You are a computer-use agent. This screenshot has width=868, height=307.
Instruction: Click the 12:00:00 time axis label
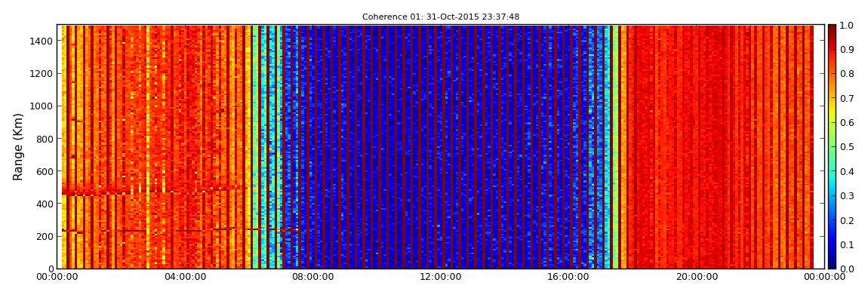[441, 277]
